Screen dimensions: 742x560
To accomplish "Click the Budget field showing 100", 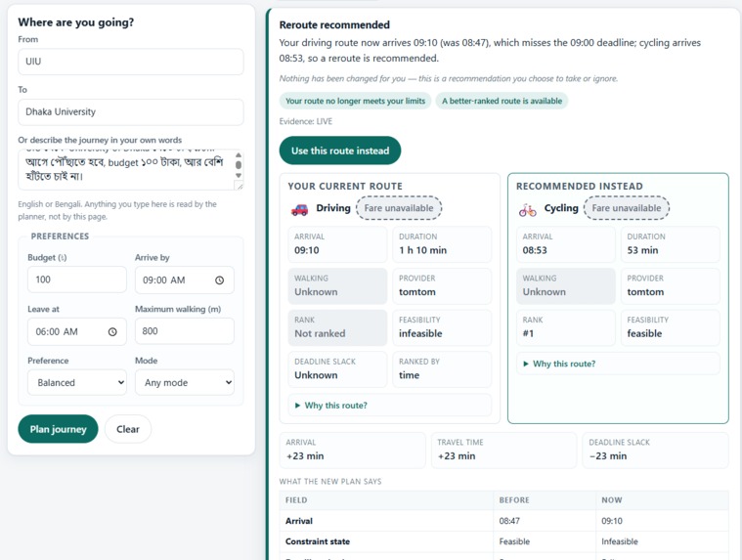I will [x=77, y=280].
